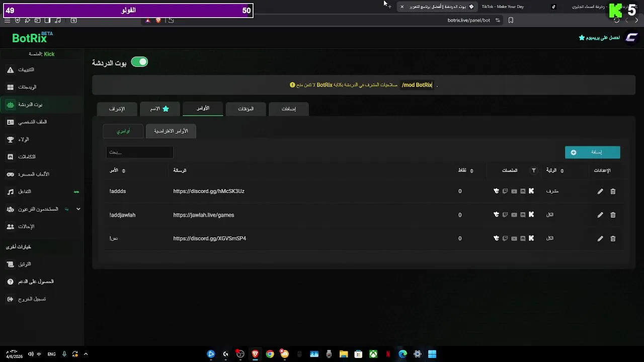Image resolution: width=644 pixels, height=362 pixels.
Task: Open the الويدجتات widgets grid icon
Action: [10, 87]
